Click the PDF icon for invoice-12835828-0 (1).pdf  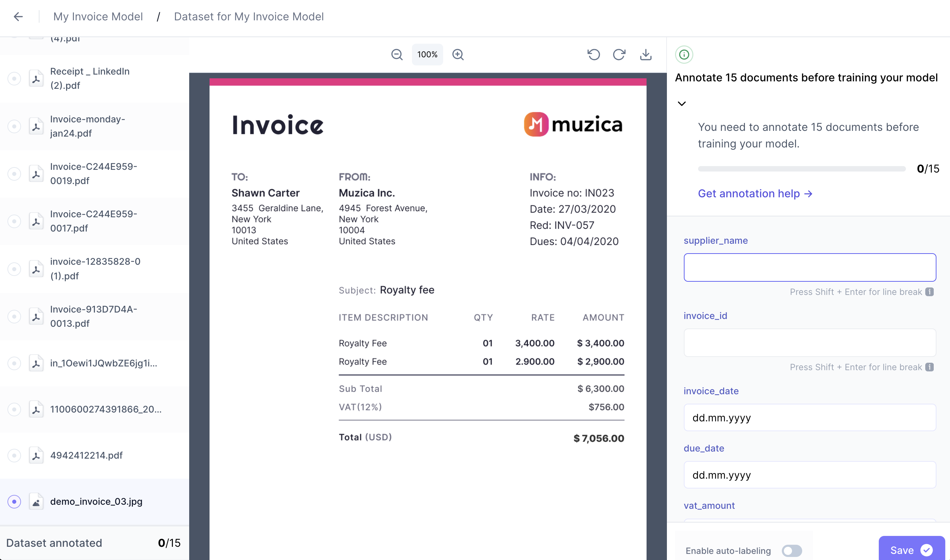pyautogui.click(x=36, y=269)
